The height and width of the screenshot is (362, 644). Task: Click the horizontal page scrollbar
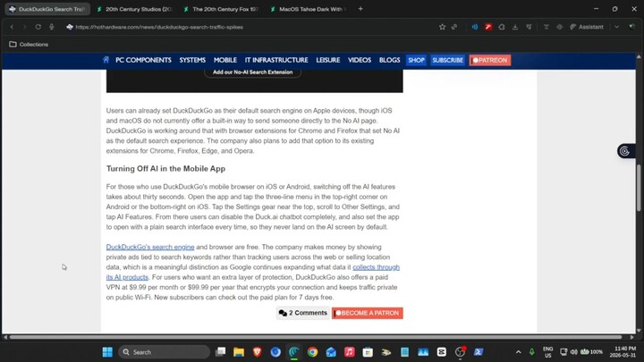point(316,337)
